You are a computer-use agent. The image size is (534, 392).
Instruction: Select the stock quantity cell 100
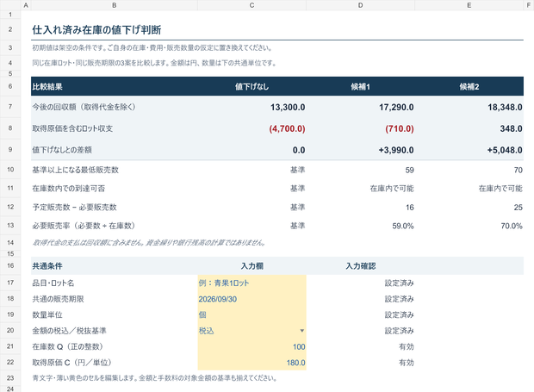point(252,346)
